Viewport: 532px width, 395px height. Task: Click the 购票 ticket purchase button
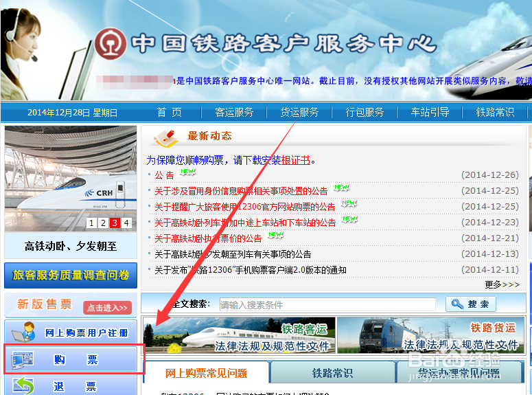[71, 360]
